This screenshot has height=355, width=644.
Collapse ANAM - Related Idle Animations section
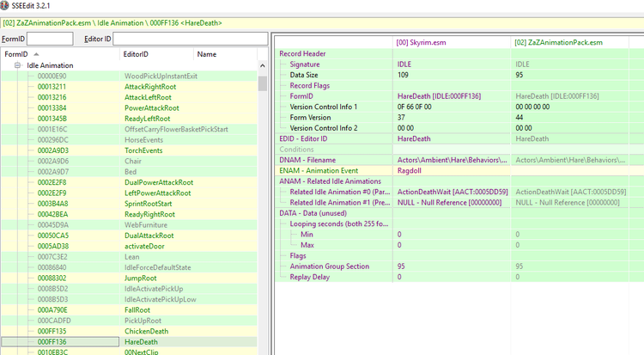click(331, 181)
